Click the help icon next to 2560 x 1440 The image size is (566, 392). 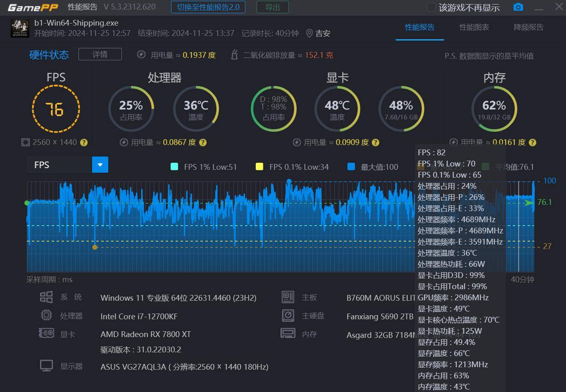pyautogui.click(x=84, y=142)
